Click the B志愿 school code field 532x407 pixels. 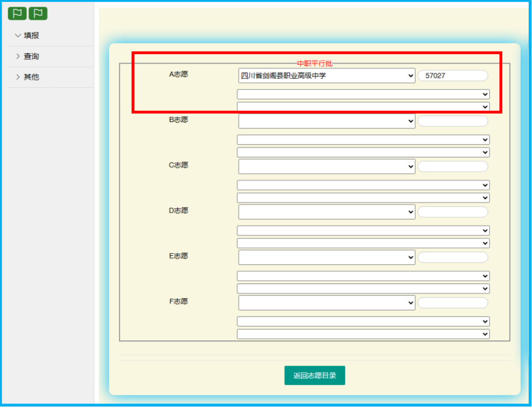pyautogui.click(x=453, y=121)
